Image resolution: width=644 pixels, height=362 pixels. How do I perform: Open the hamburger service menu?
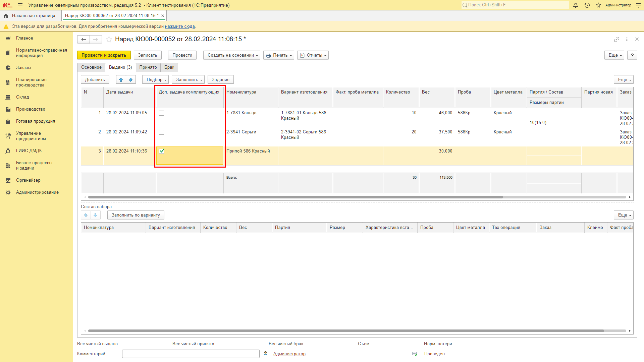(20, 5)
